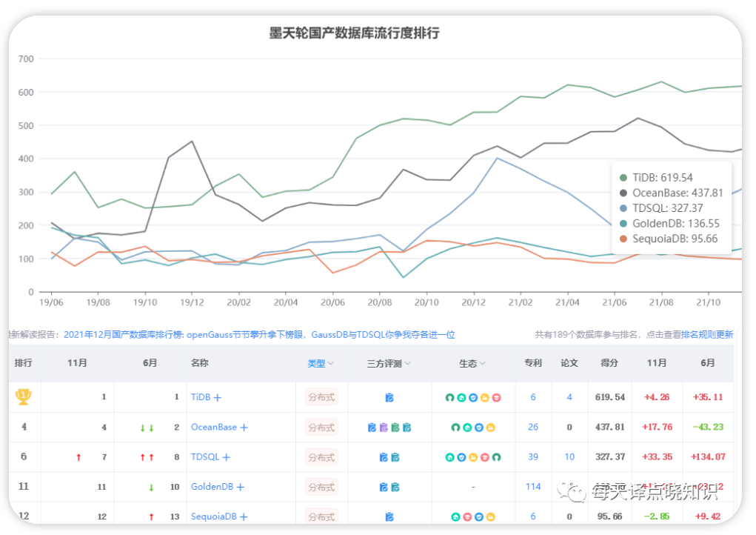Click patent count 114 in GoldenDB row

(x=533, y=487)
